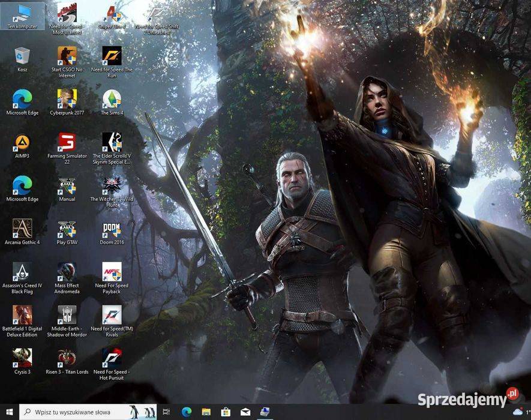Open File Explorer from the taskbar

(206, 412)
